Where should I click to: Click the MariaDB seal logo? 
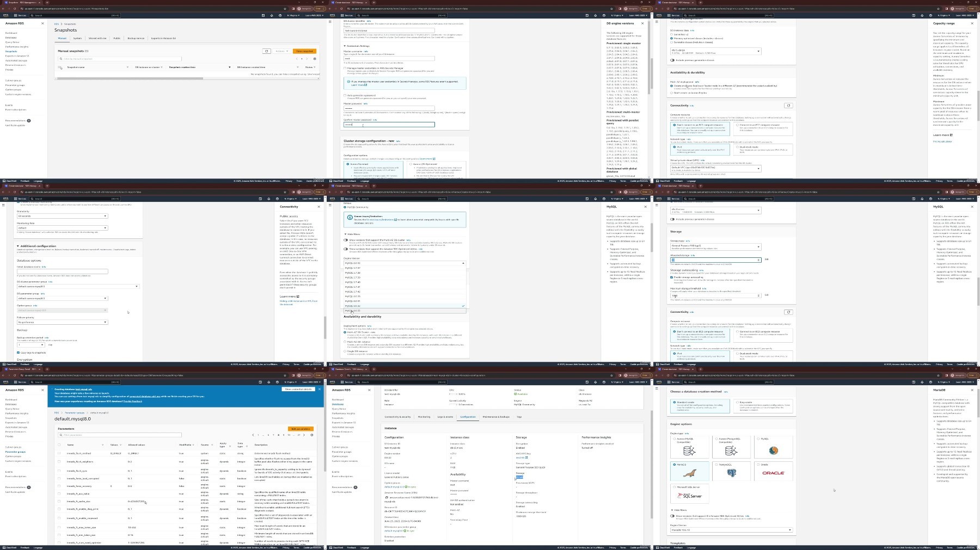(x=689, y=474)
